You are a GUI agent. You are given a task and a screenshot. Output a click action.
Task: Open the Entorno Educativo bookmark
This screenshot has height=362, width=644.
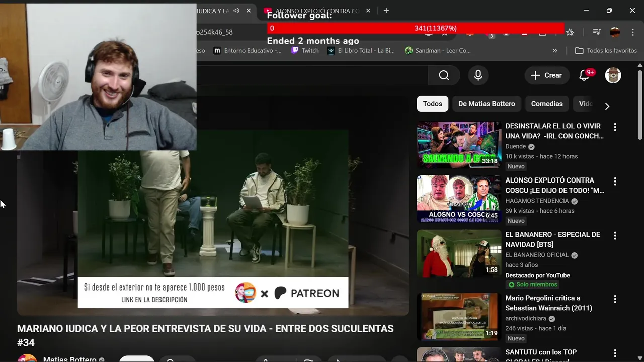tap(248, 50)
